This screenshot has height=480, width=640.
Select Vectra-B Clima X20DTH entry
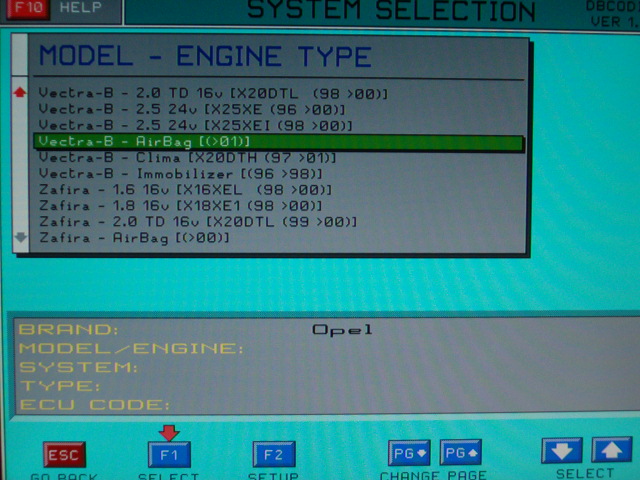click(x=187, y=158)
